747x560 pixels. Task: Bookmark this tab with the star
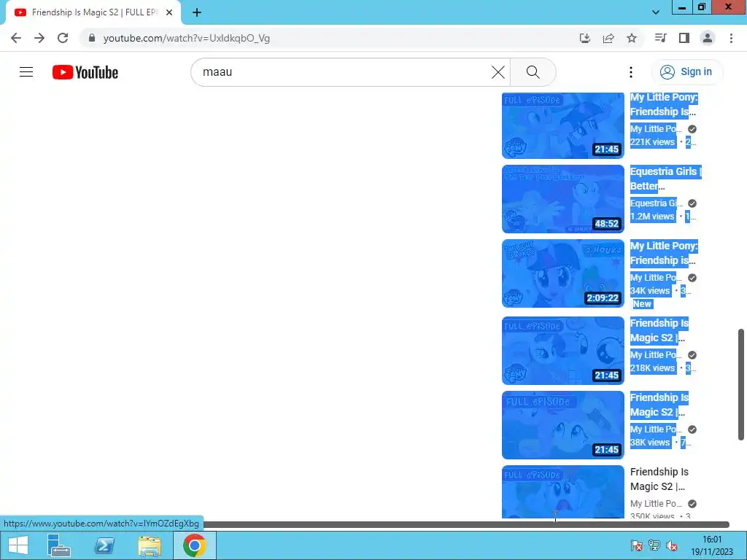[x=632, y=38]
